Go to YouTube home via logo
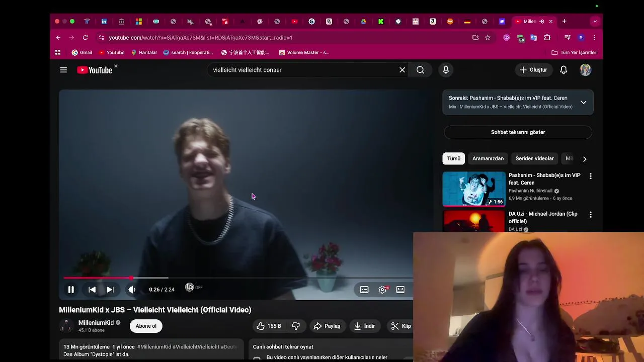Image resolution: width=644 pixels, height=362 pixels. click(95, 70)
